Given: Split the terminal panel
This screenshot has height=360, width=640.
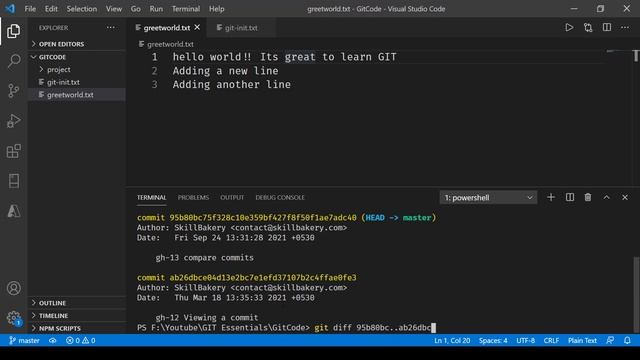Looking at the screenshot, I should pos(570,198).
